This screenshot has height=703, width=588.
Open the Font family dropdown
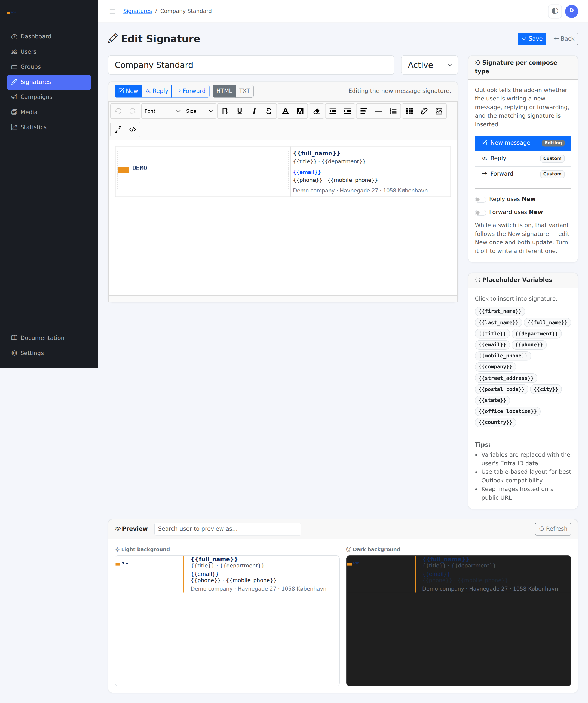coord(162,111)
